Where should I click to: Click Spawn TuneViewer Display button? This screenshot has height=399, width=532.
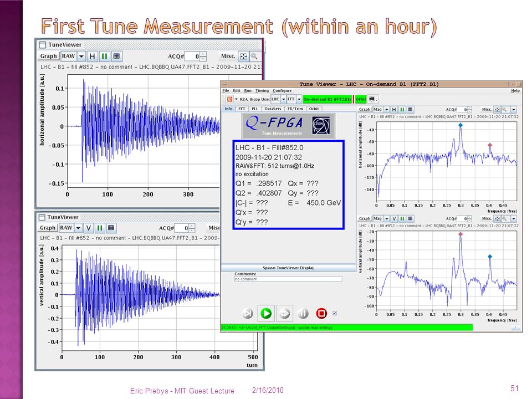tap(288, 268)
